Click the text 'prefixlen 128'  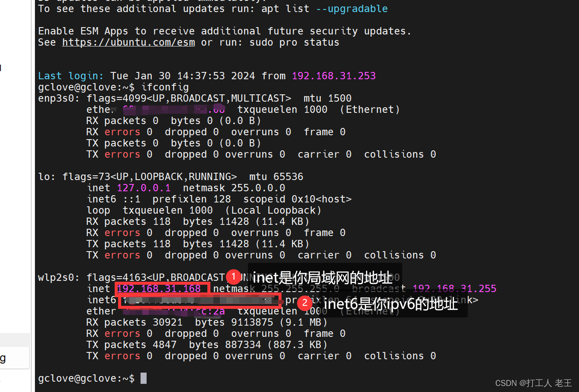(191, 199)
